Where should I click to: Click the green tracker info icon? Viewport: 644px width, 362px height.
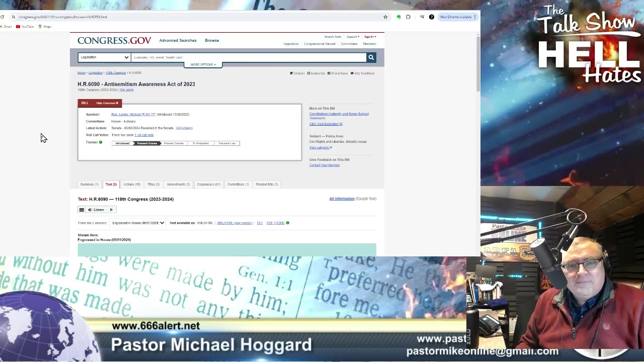pyautogui.click(x=101, y=142)
